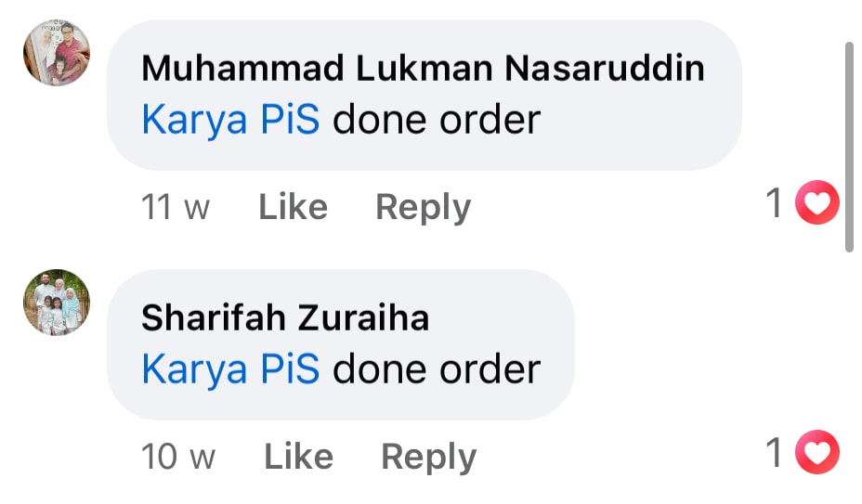The height and width of the screenshot is (504, 862).
Task: Click the name Sharifah Zuraiha
Action: click(x=285, y=317)
